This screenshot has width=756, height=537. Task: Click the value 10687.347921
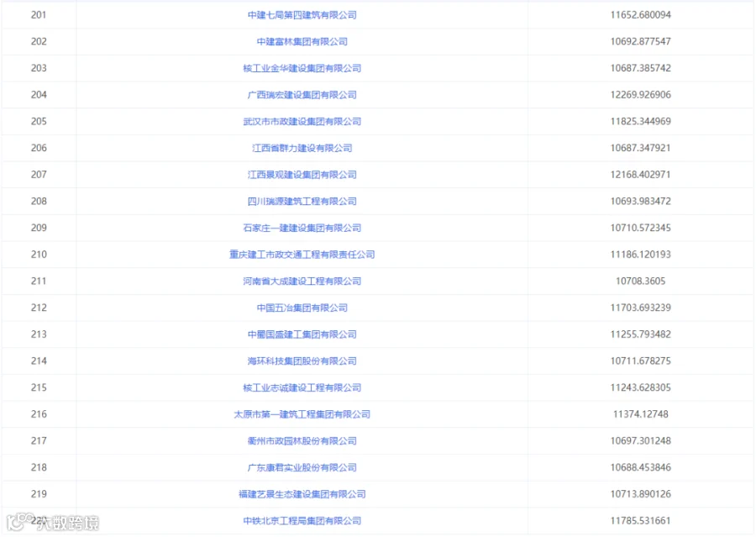click(640, 148)
